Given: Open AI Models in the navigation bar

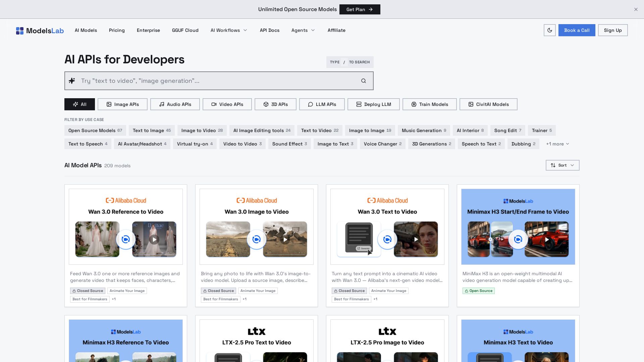Looking at the screenshot, I should click(86, 30).
